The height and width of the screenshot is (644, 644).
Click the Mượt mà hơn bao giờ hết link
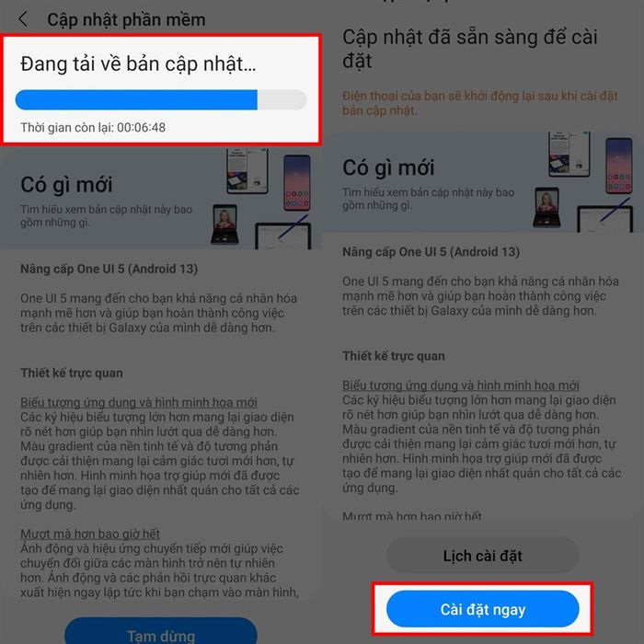pos(90,534)
